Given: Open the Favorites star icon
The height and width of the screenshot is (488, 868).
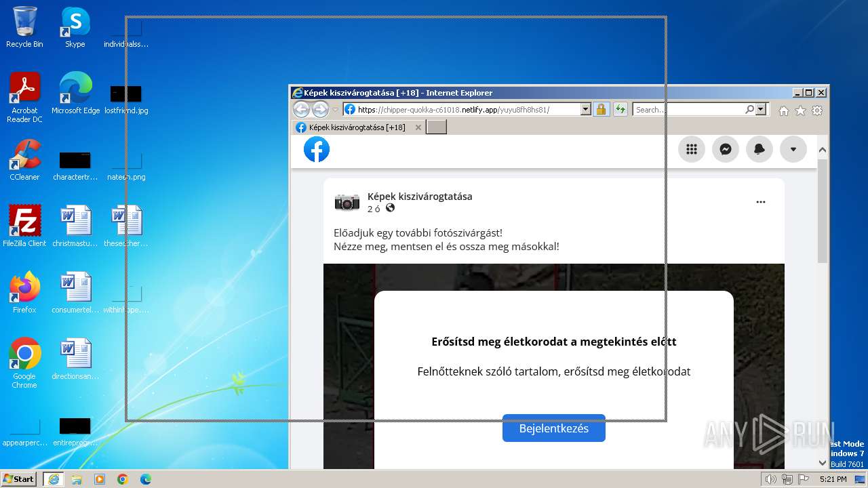Looking at the screenshot, I should (x=800, y=110).
